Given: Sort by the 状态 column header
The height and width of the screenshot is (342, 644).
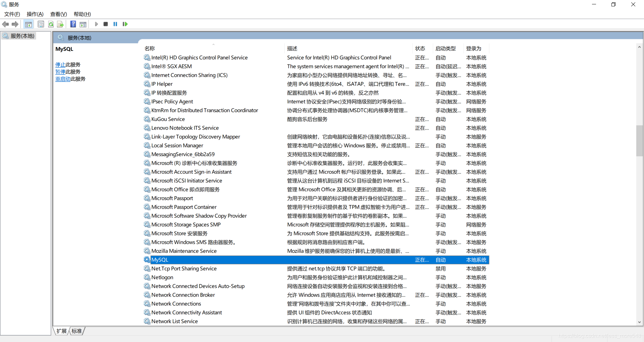Looking at the screenshot, I should [423, 48].
